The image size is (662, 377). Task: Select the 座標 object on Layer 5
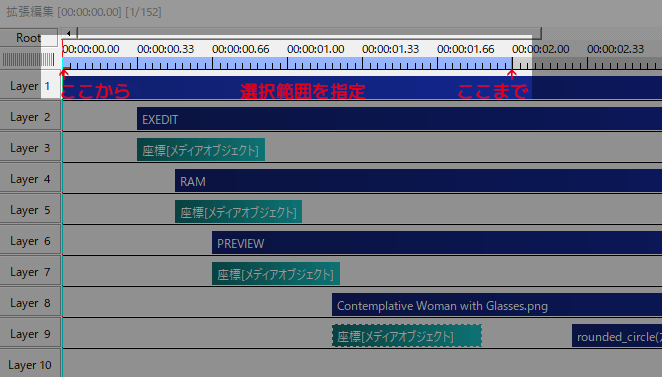tap(239, 212)
